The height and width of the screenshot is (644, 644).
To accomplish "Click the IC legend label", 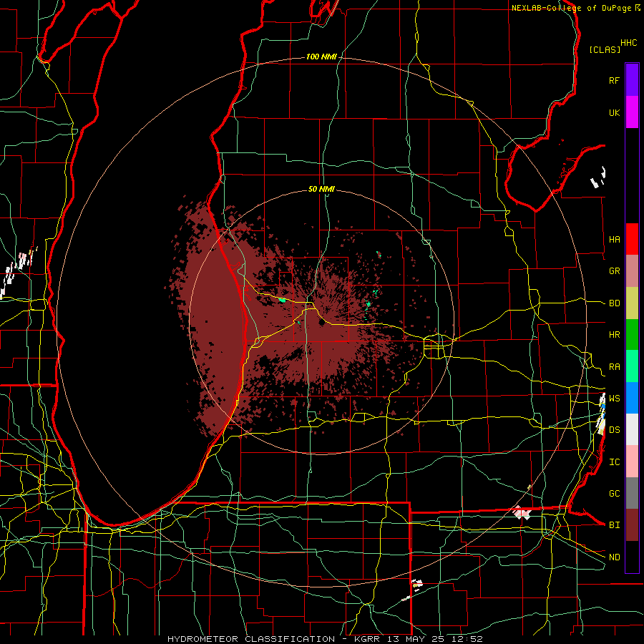I will click(615, 462).
